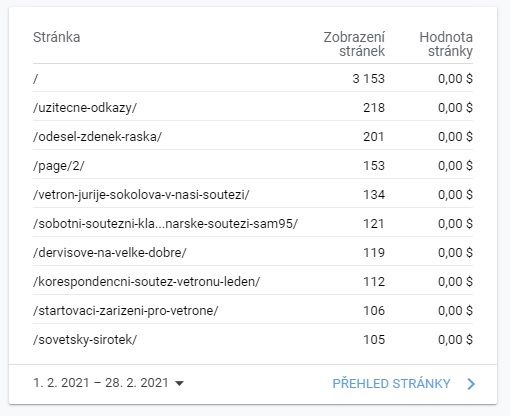
Task: Open the /uzitecne-odkazy/ page row
Action: (253, 107)
